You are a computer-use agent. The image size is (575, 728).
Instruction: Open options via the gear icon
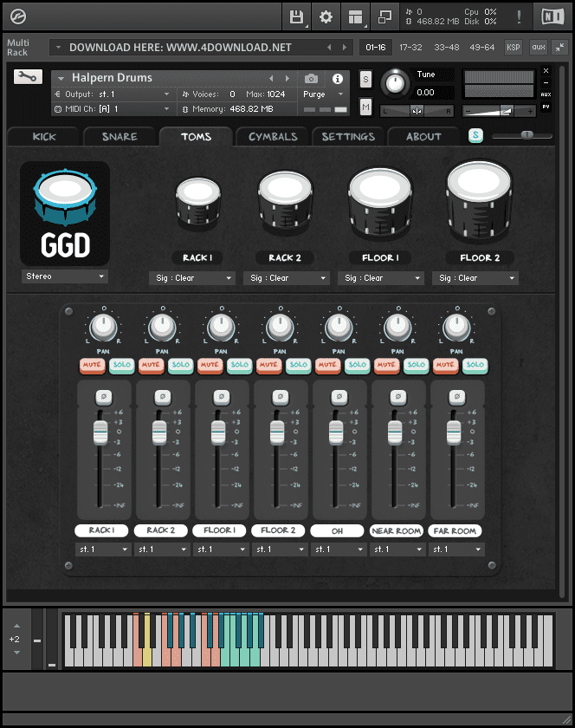point(326,17)
